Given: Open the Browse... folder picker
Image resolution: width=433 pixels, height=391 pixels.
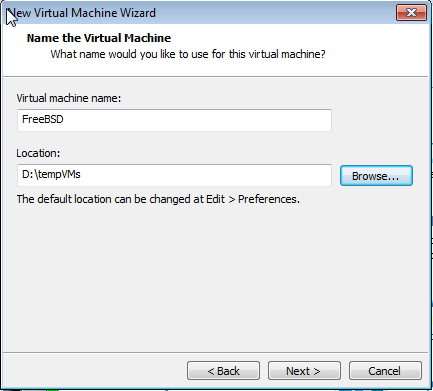Looking at the screenshot, I should [376, 176].
